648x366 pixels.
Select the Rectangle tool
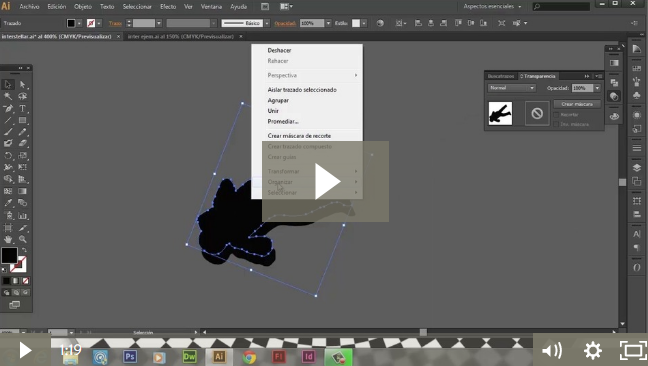tap(23, 120)
